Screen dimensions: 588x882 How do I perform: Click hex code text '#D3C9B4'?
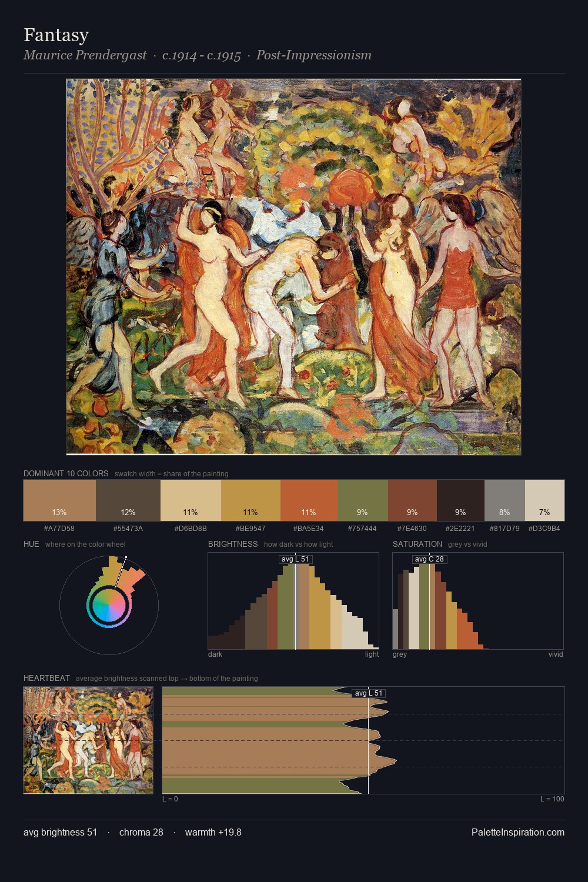[x=544, y=529]
